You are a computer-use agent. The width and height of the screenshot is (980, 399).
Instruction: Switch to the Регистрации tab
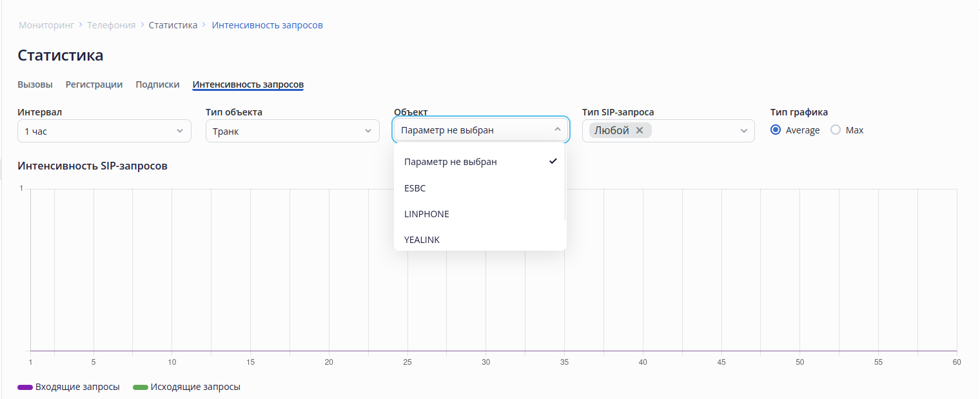click(x=94, y=84)
